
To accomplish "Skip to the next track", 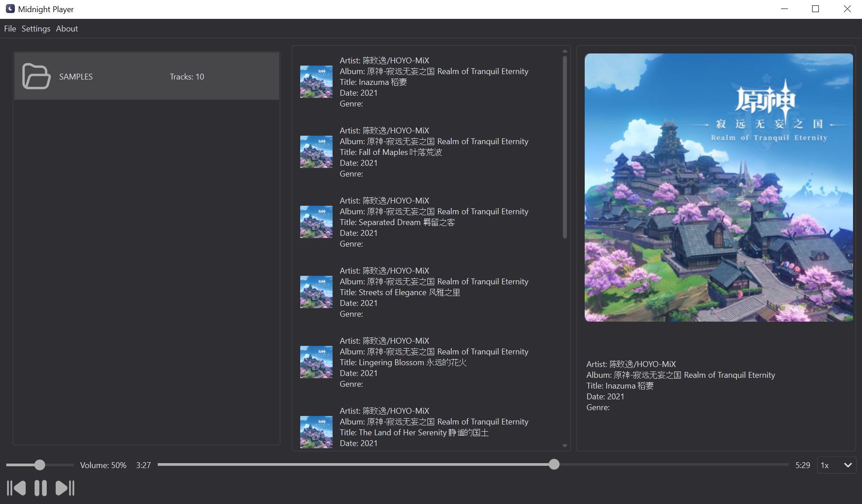I will pos(65,488).
